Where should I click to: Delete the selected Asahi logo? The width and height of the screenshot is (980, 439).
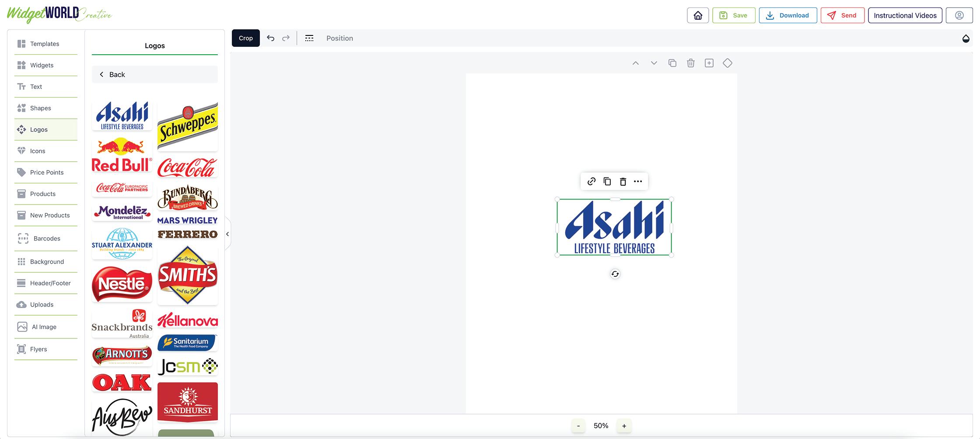point(623,181)
